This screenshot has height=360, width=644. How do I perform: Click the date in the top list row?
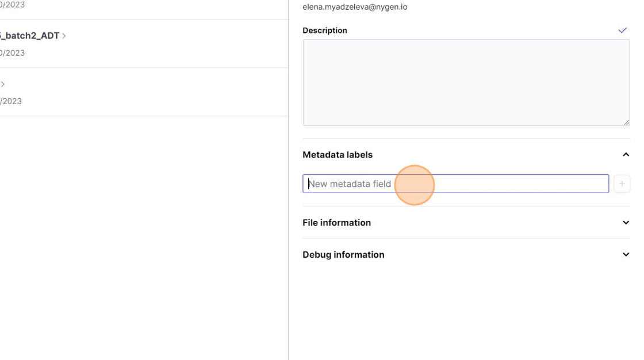tap(13, 5)
